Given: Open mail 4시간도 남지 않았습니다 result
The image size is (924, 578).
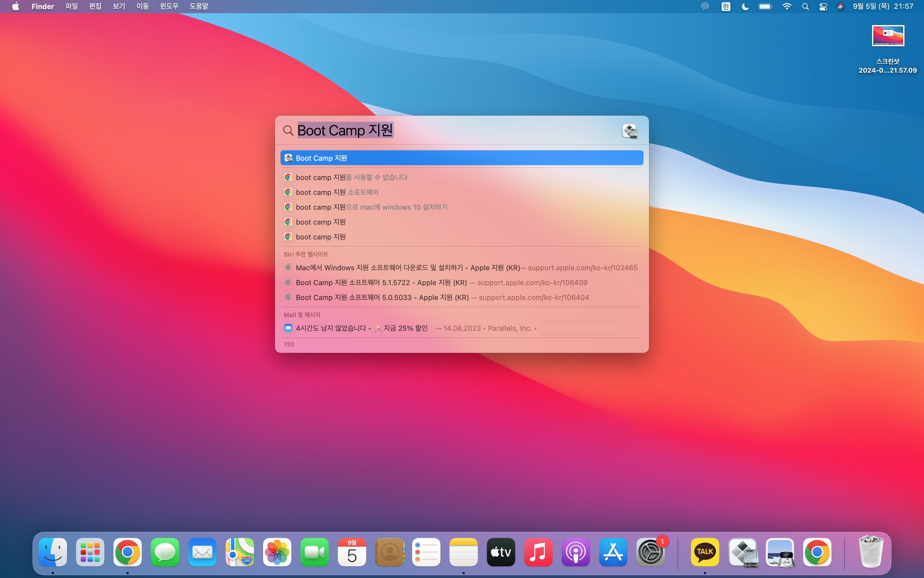Looking at the screenshot, I should (x=462, y=328).
